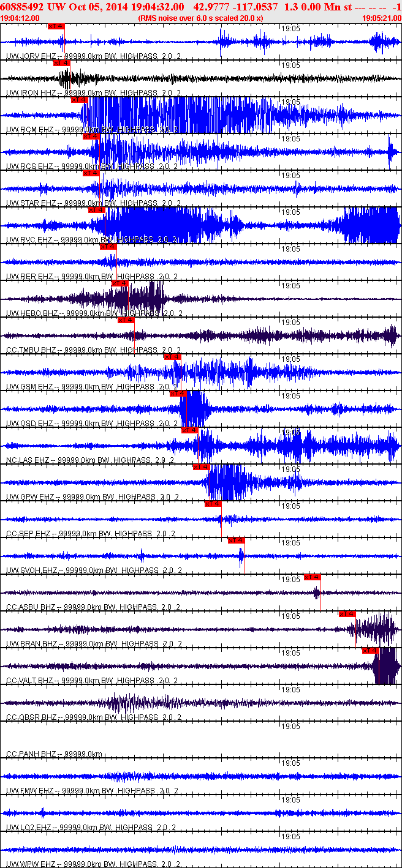Viewport: 402px width, 868px height.
Task: Select the SEP trace pick marker
Action: [213, 504]
